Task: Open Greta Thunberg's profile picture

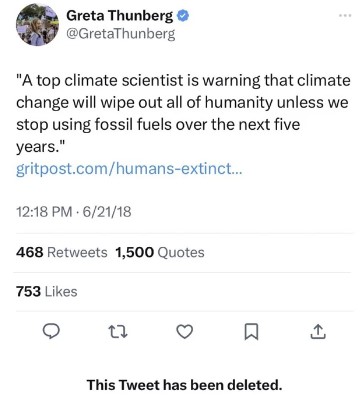Action: 37,25
